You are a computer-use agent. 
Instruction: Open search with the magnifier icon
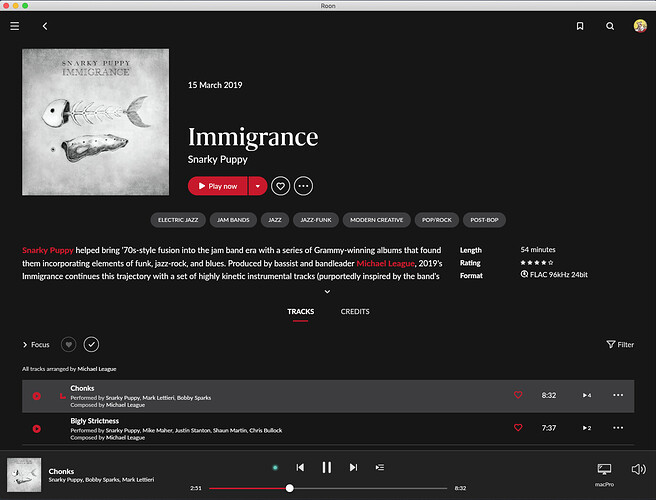point(610,26)
